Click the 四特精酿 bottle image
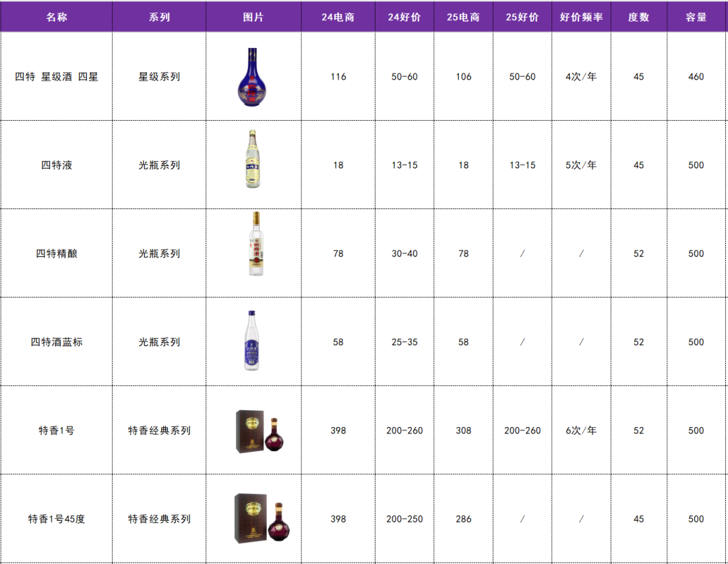This screenshot has width=728, height=564. pyautogui.click(x=256, y=244)
